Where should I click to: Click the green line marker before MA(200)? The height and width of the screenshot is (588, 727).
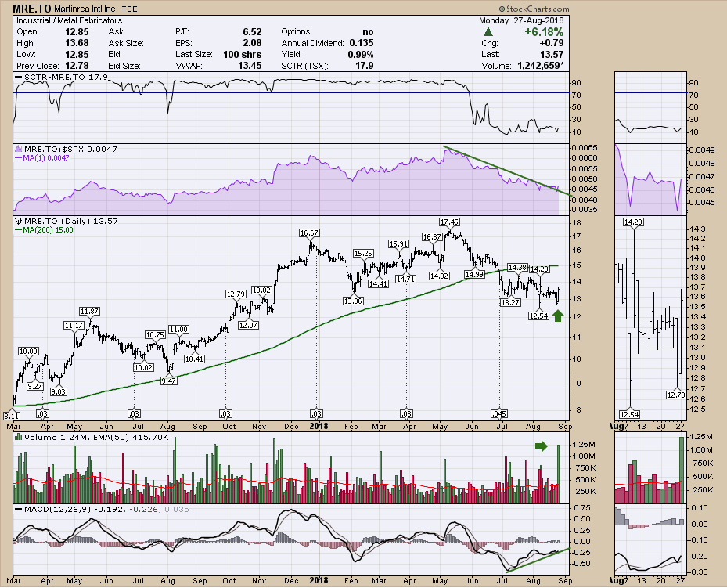click(19, 230)
